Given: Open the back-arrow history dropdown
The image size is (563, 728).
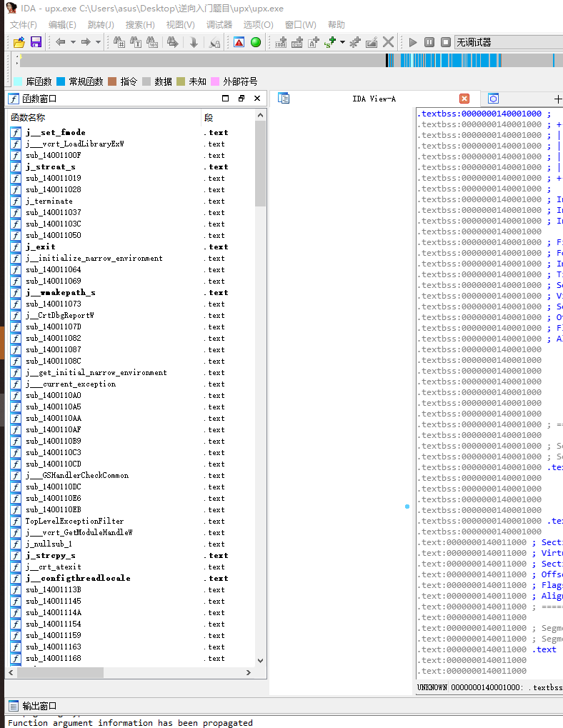Looking at the screenshot, I should (x=73, y=42).
